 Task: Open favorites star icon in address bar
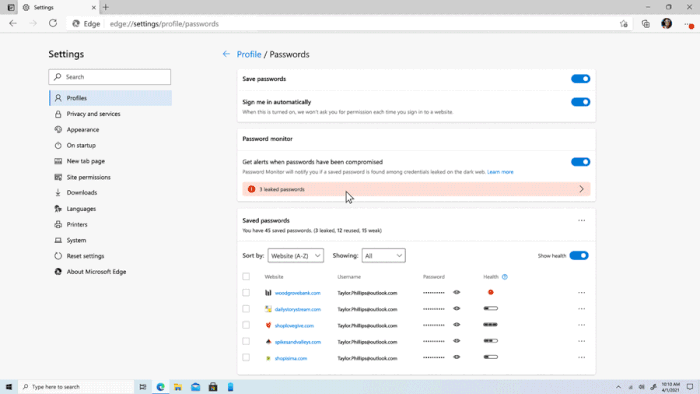tap(624, 24)
